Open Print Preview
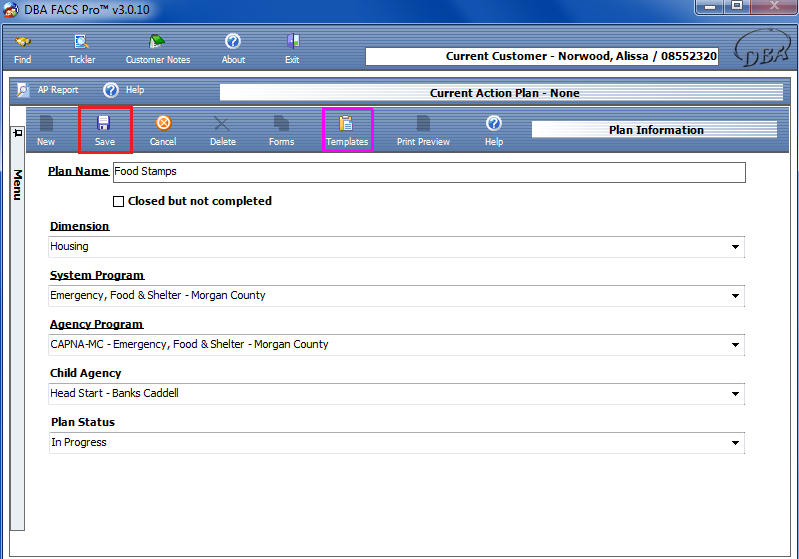Viewport: 799px width, 559px height. (x=423, y=130)
